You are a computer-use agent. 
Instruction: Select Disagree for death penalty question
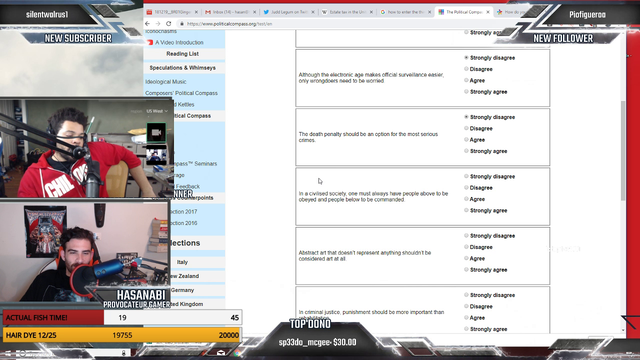click(466, 128)
